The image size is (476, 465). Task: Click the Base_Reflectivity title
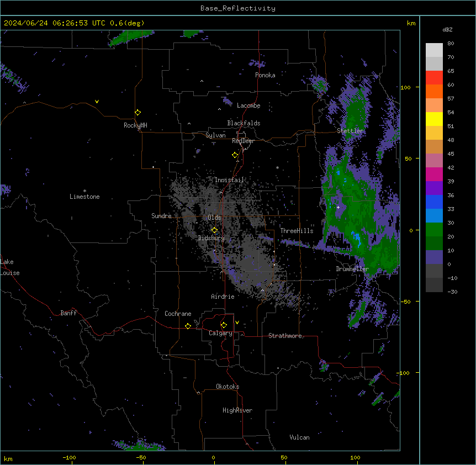[x=238, y=8]
